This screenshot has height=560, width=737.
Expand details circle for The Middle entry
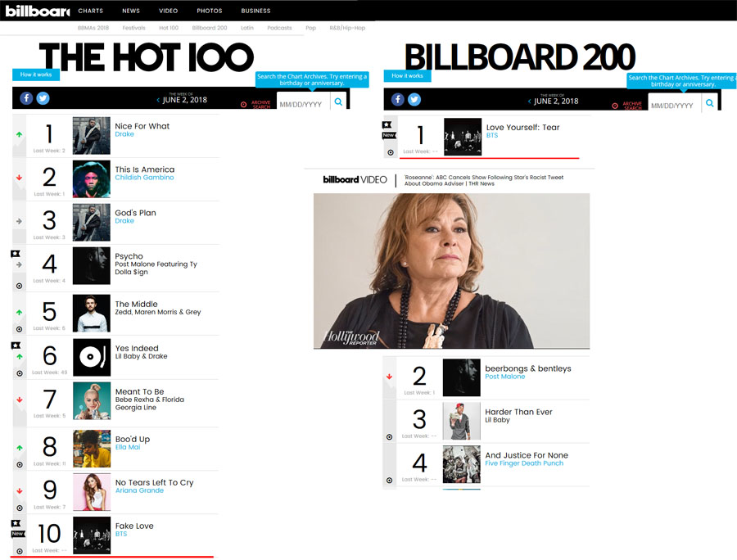pos(20,329)
